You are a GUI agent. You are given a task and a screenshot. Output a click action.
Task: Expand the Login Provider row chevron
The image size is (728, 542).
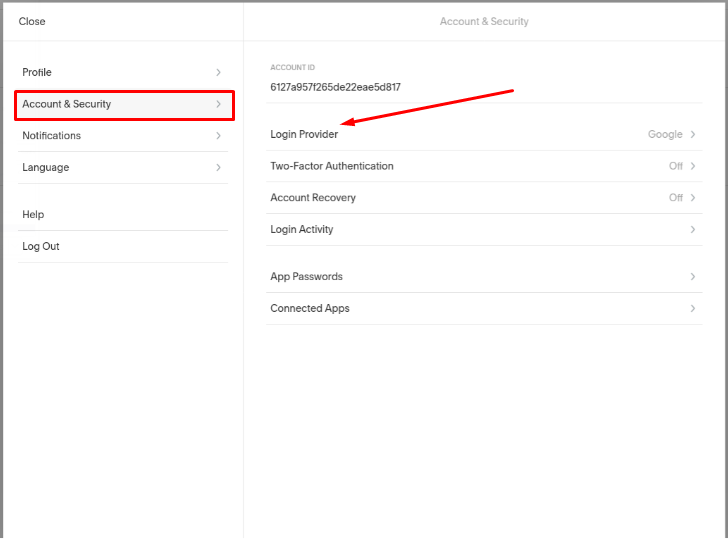(x=693, y=134)
